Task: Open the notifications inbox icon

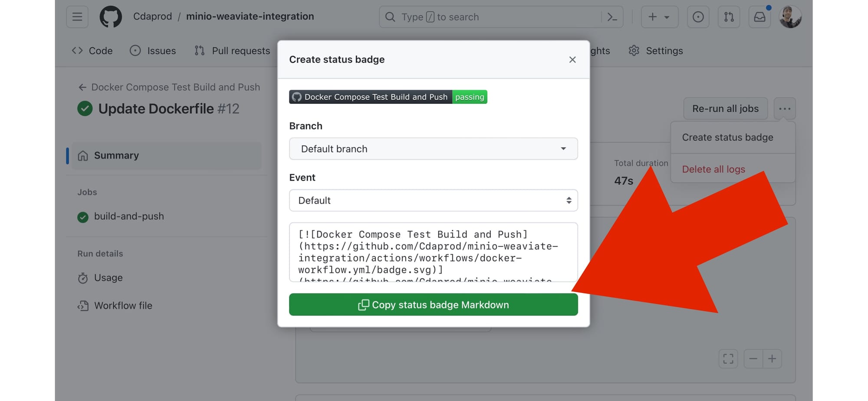Action: (x=759, y=17)
